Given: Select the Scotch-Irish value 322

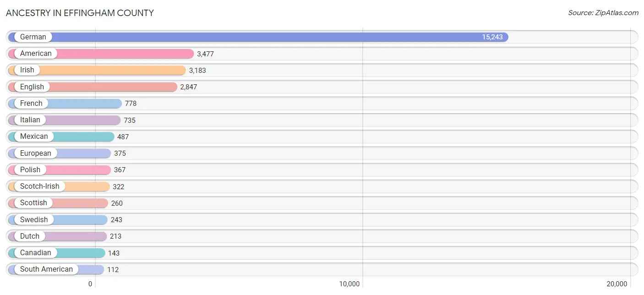Looking at the screenshot, I should [x=119, y=187].
